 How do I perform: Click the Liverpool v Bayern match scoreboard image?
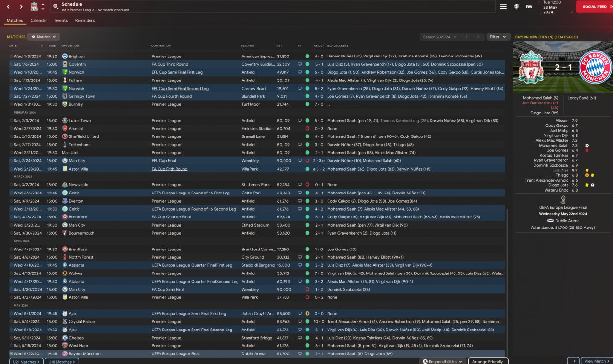[x=563, y=67]
